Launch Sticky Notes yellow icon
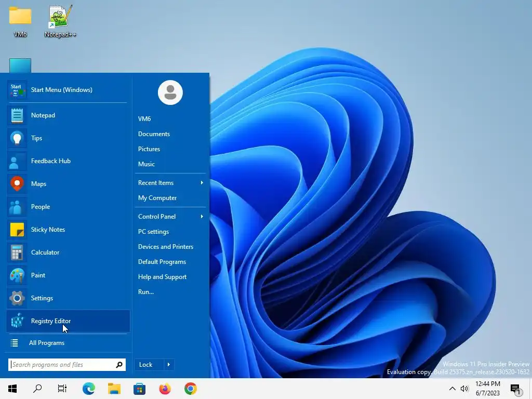Image resolution: width=532 pixels, height=399 pixels. [x=17, y=230]
